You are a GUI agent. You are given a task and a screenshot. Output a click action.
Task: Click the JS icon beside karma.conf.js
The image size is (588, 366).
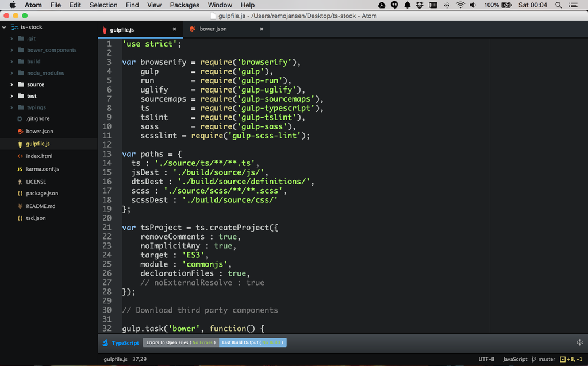point(20,169)
